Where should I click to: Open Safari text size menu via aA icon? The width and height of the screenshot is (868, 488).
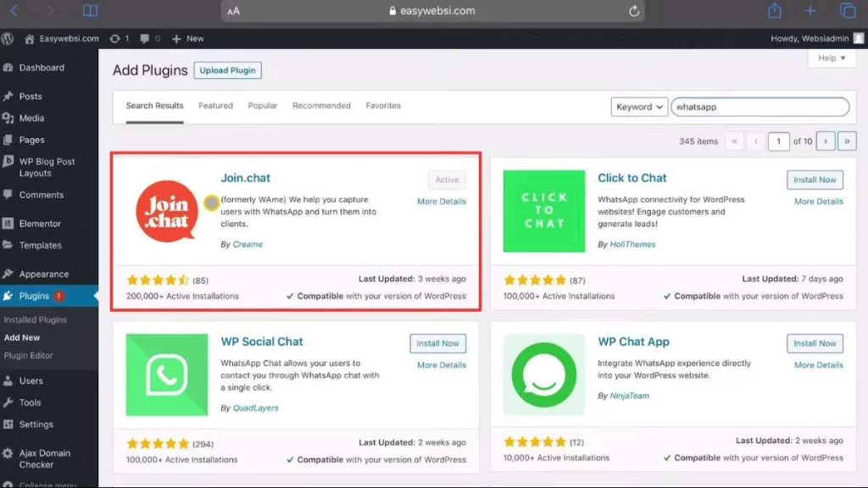click(x=232, y=11)
